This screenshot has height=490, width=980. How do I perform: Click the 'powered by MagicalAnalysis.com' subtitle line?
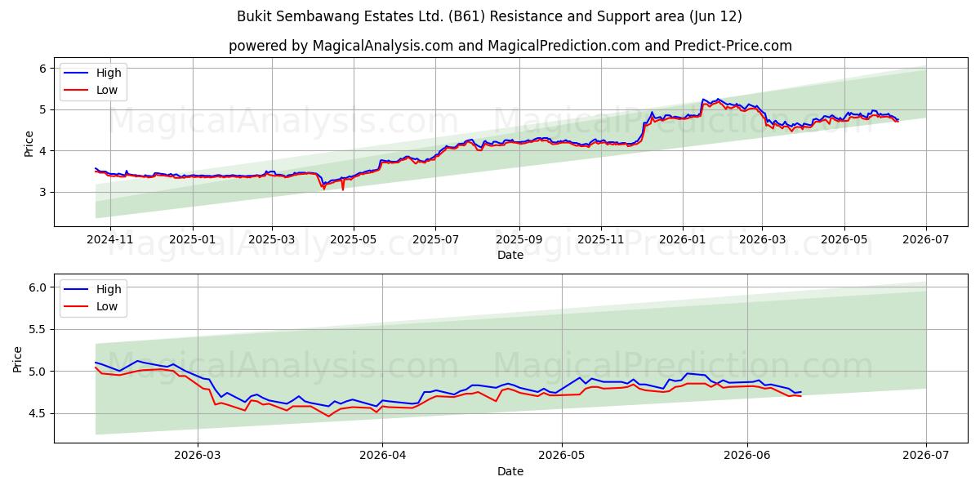[x=510, y=46]
